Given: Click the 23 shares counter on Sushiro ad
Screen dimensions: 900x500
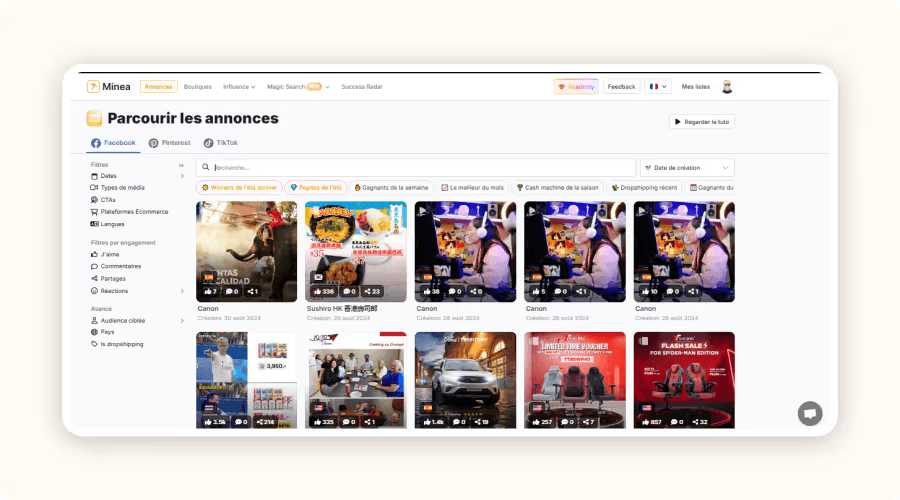Looking at the screenshot, I should tap(372, 292).
